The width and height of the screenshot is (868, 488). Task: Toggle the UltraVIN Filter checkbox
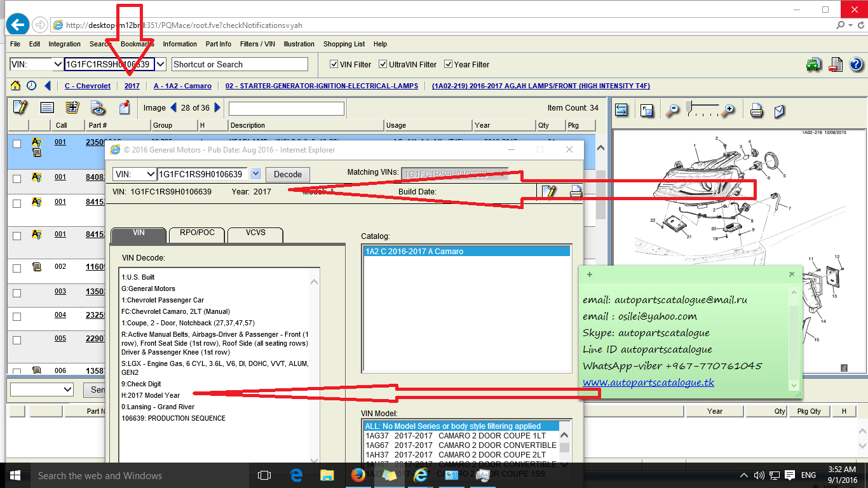(x=383, y=64)
